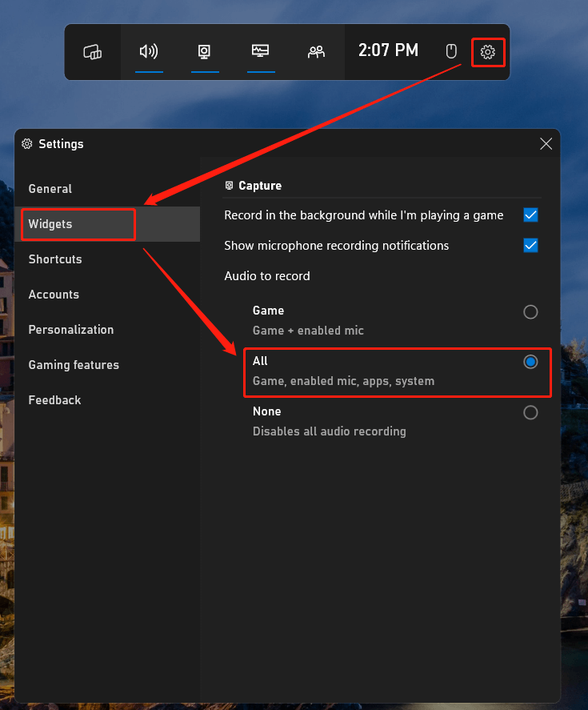
Task: Click the Capture section heading
Action: pos(260,186)
